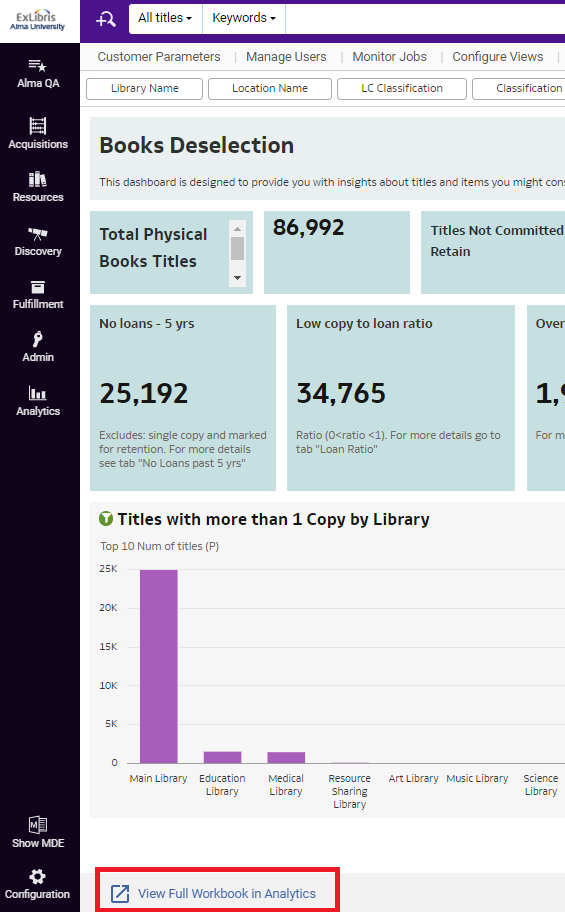This screenshot has height=912, width=565.
Task: Click the Science Library axis label
Action: [x=541, y=785]
